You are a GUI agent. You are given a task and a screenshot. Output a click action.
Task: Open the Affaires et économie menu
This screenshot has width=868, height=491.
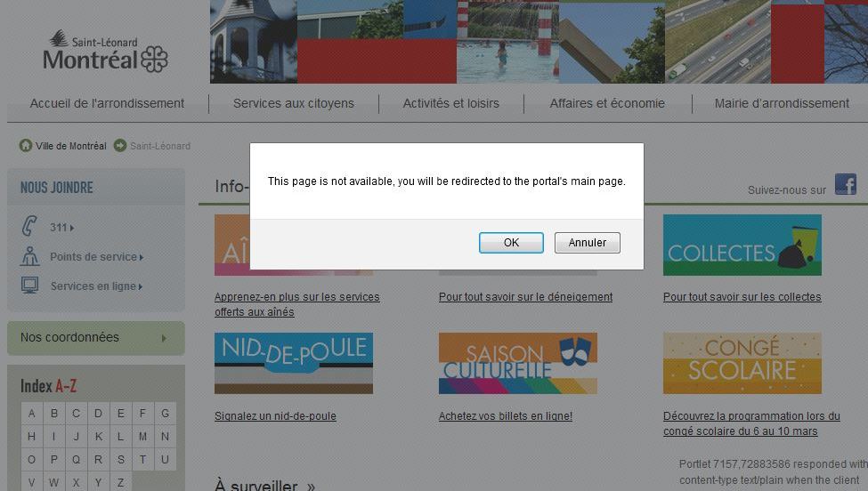click(606, 103)
